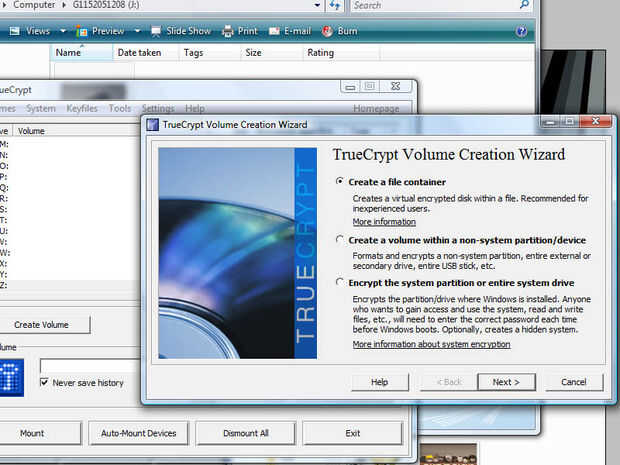
Task: Sort by Tags column header
Action: (x=210, y=53)
